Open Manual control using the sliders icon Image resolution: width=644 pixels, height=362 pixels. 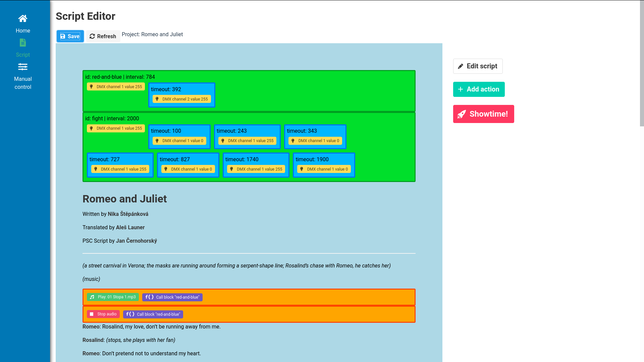tap(23, 67)
